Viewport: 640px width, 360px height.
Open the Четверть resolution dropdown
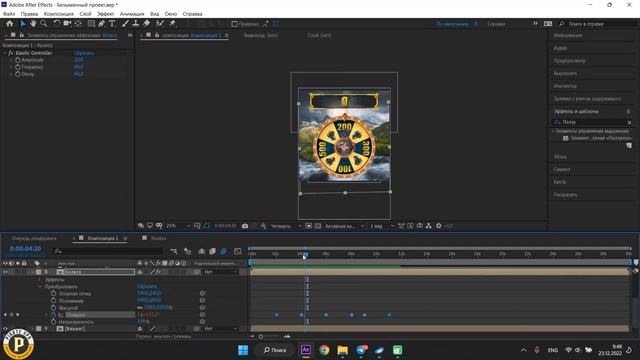pyautogui.click(x=286, y=226)
